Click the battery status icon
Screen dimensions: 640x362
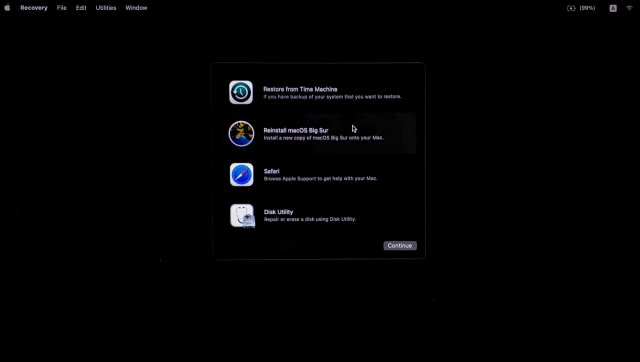571,8
